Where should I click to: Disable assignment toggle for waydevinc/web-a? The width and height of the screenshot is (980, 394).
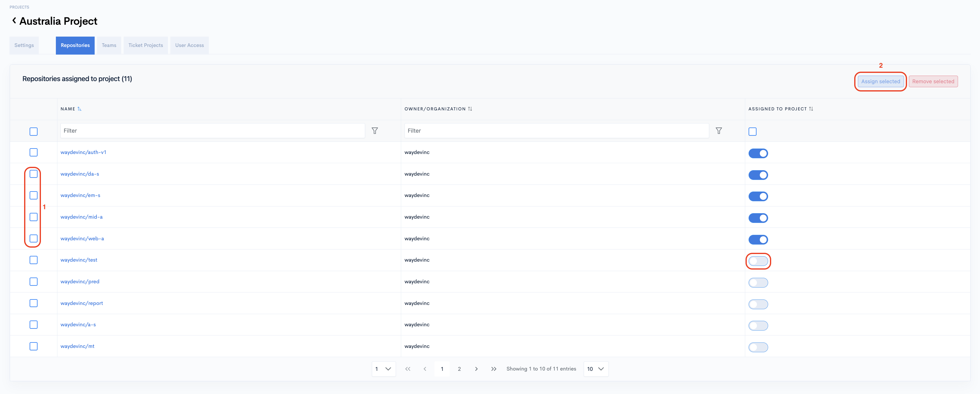coord(758,240)
